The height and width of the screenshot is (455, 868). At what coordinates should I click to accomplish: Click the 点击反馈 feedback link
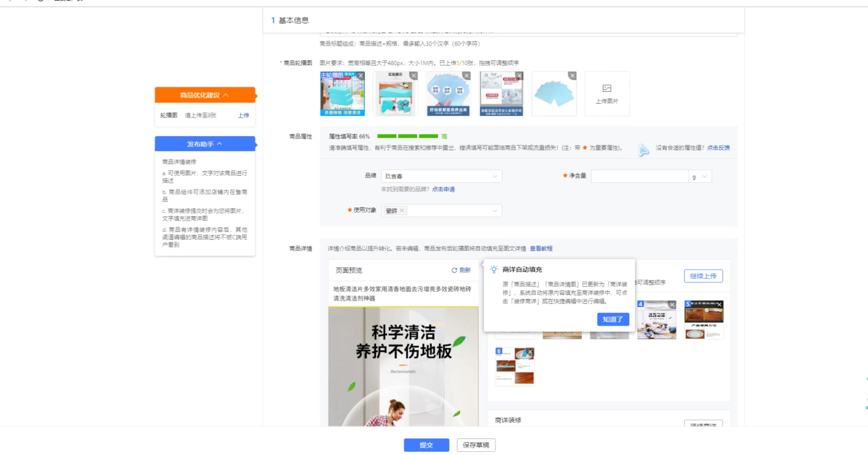[718, 148]
